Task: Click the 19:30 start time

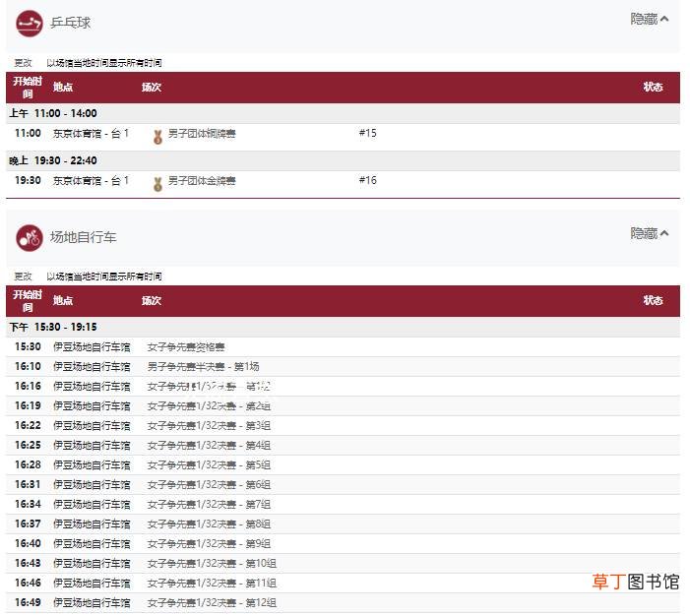Action: tap(28, 180)
